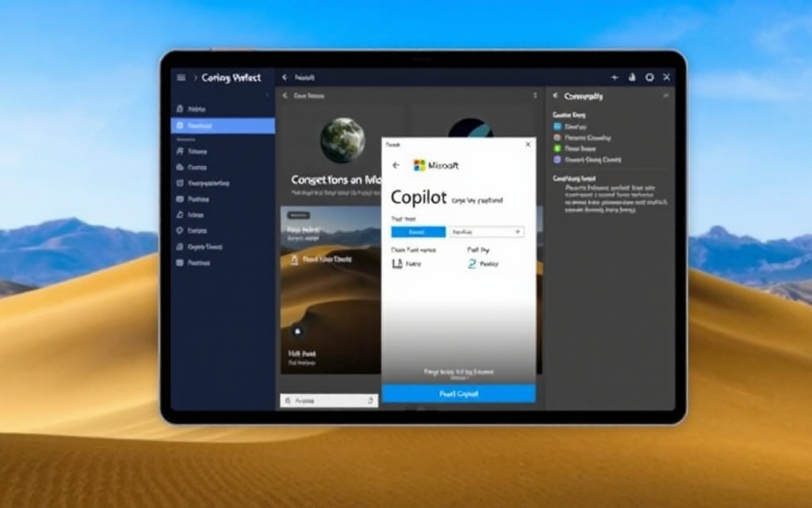Click the Microsoft logo in the dialog
This screenshot has width=812, height=508.
[x=419, y=165]
